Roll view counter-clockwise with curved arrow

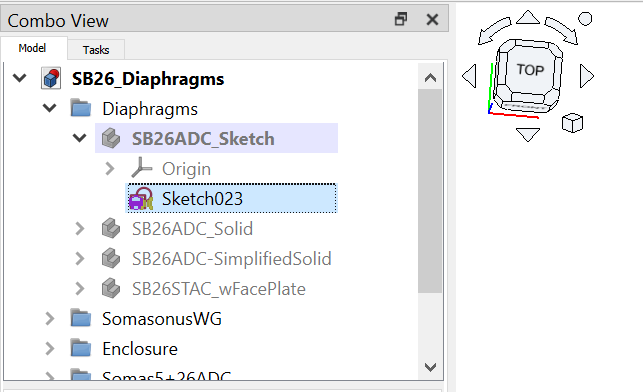coord(495,31)
